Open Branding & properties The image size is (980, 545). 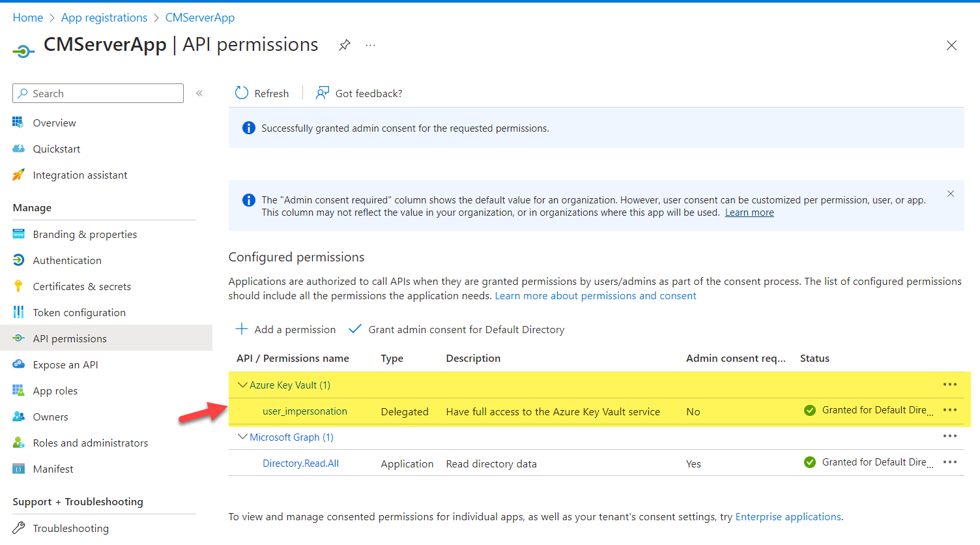point(85,234)
